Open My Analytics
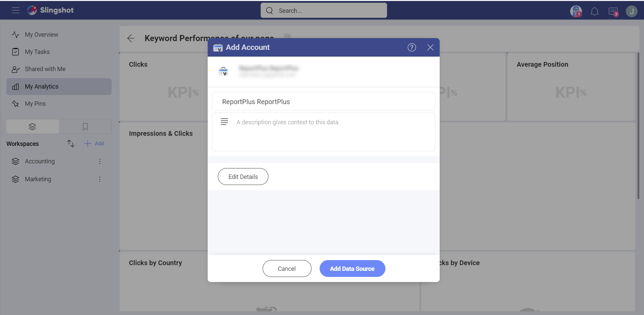 coord(59,87)
